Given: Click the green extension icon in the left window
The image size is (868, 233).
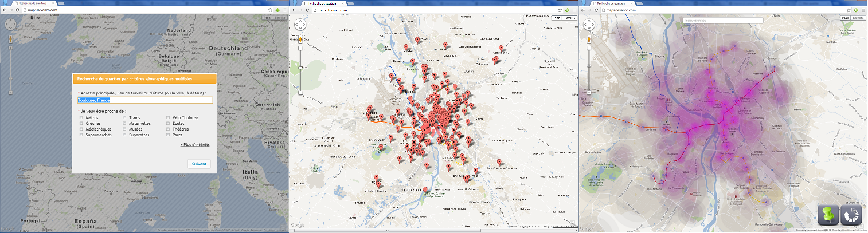Looking at the screenshot, I should pos(277,10).
